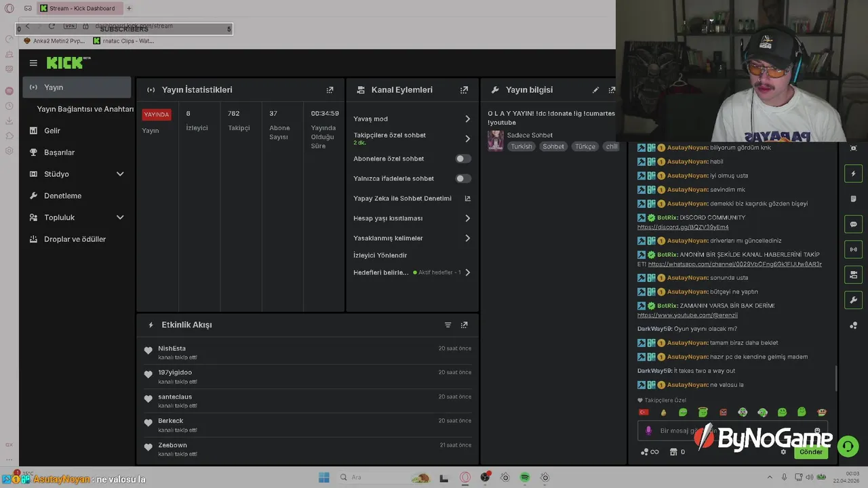This screenshot has width=868, height=488.
Task: Open the youtube.com/@erenzii link in chat
Action: [687, 316]
